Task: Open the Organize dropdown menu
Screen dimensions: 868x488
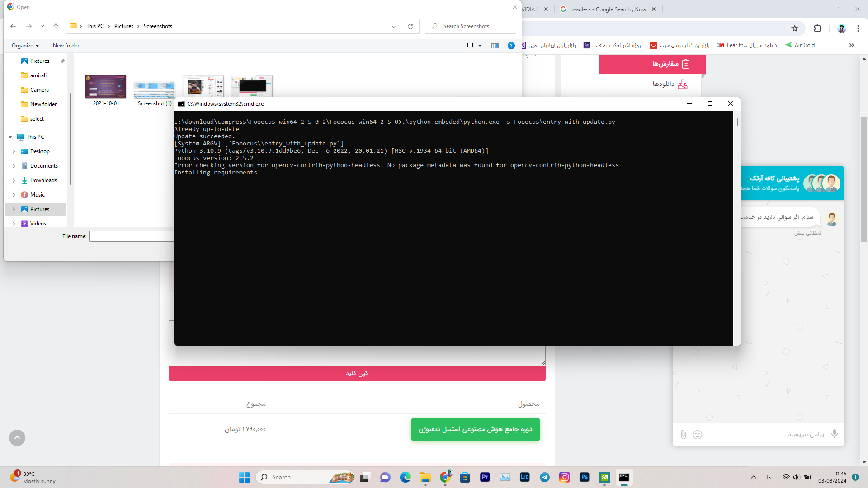Action: click(25, 46)
